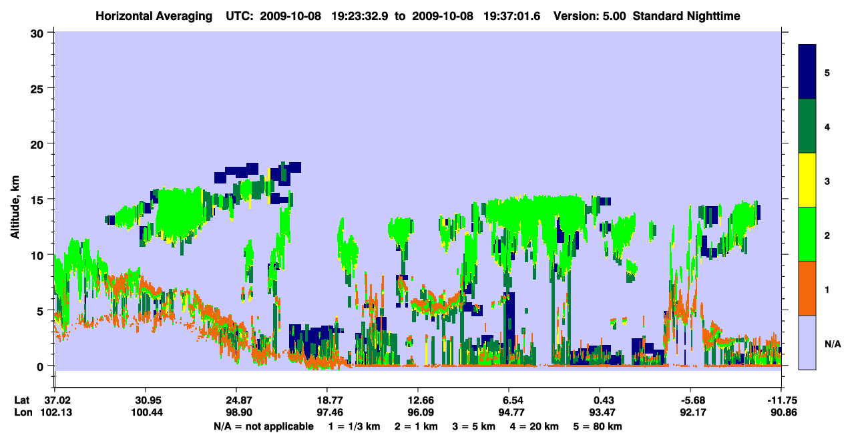Click legend text '1 = 1/3 km'

[x=355, y=426]
